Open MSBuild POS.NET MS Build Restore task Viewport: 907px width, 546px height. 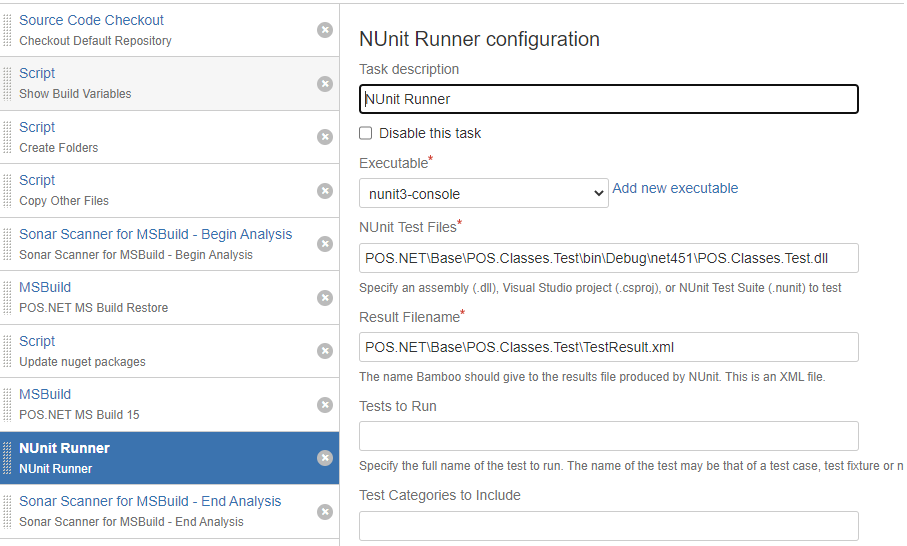45,287
